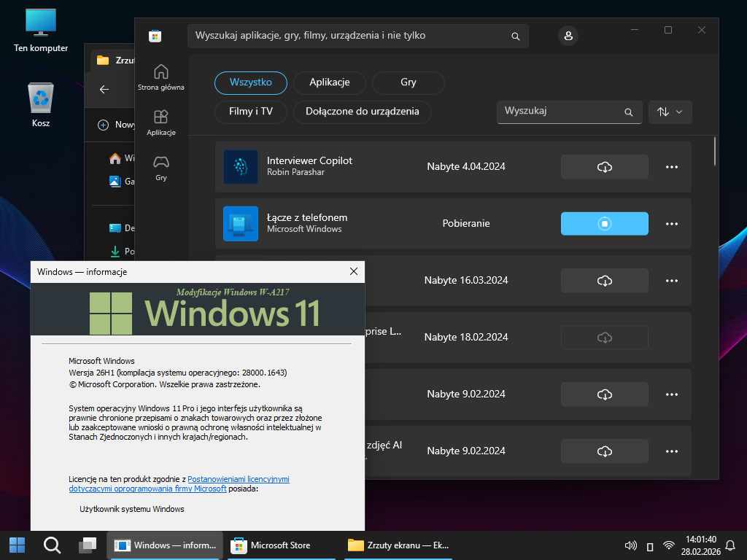Select the Gry filter chip

[x=408, y=82]
